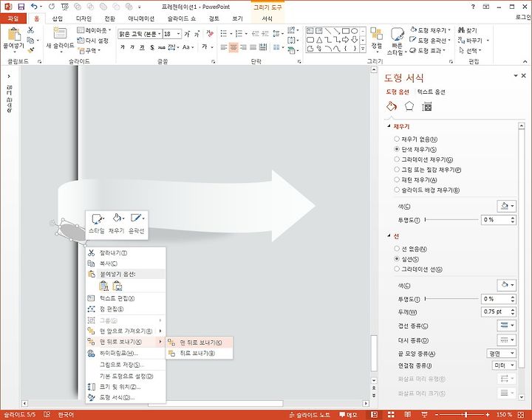
Task: Open the font name dropdown
Action: click(x=159, y=34)
